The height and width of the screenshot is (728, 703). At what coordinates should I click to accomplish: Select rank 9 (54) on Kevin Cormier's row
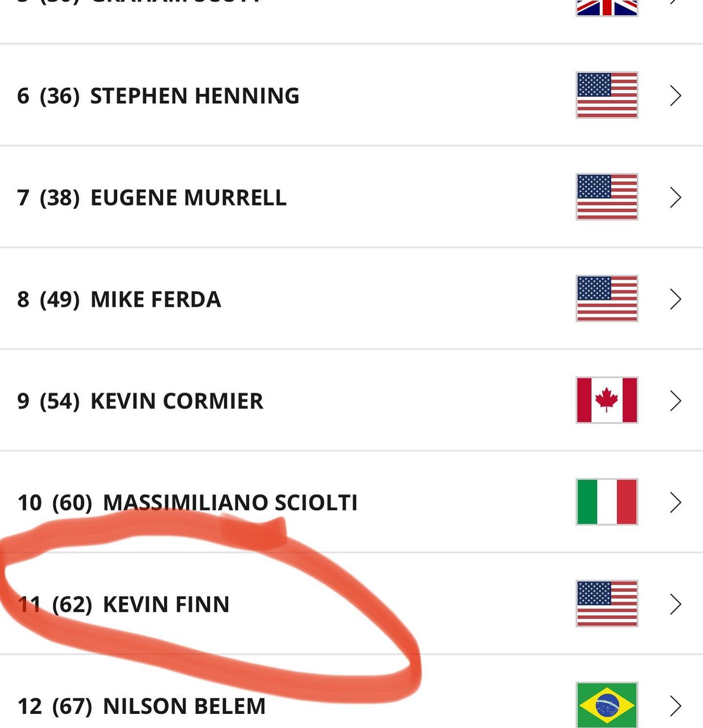click(48, 401)
